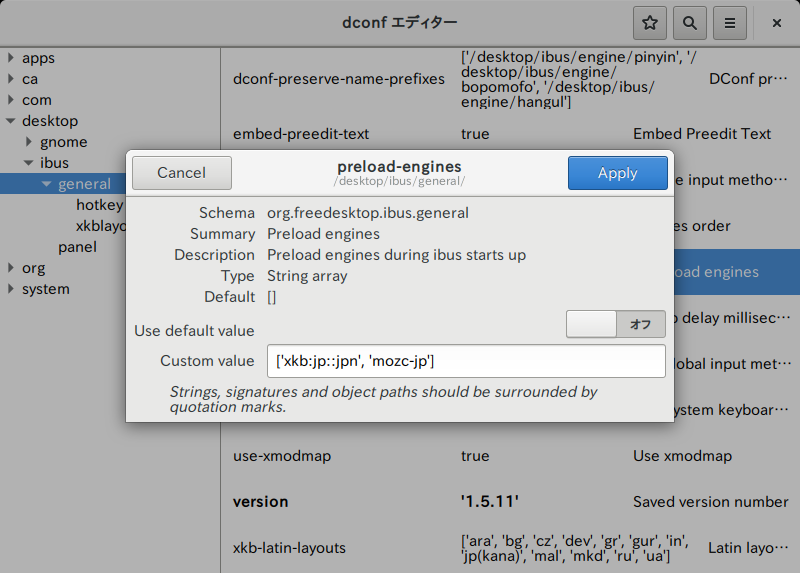Select the xkblayout tree item
Image resolution: width=800 pixels, height=573 pixels.
[x=101, y=226]
